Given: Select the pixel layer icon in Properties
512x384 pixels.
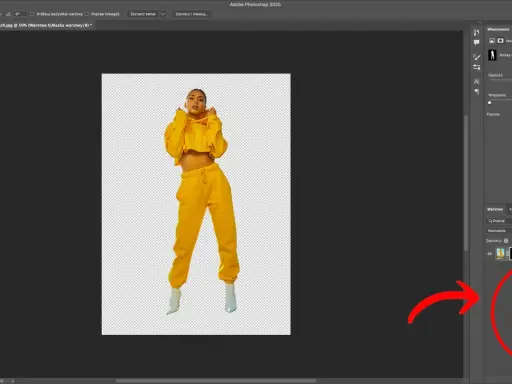Looking at the screenshot, I should coord(492,41).
